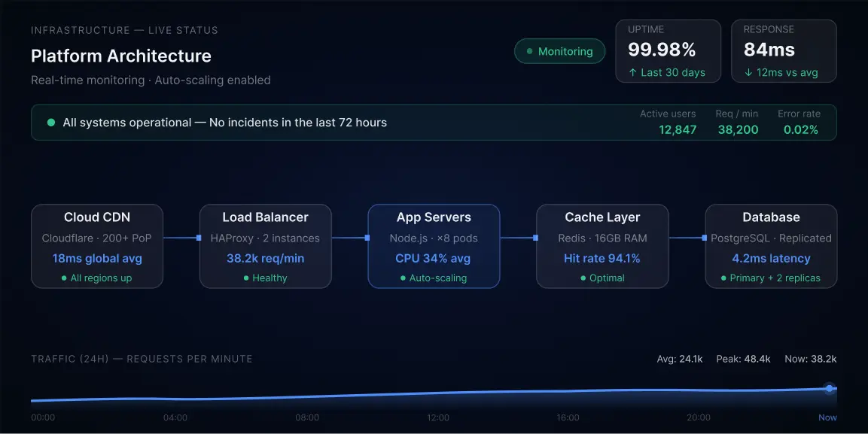This screenshot has height=434, width=868.
Task: Click the '4.2ms latency' metric
Action: click(x=771, y=258)
